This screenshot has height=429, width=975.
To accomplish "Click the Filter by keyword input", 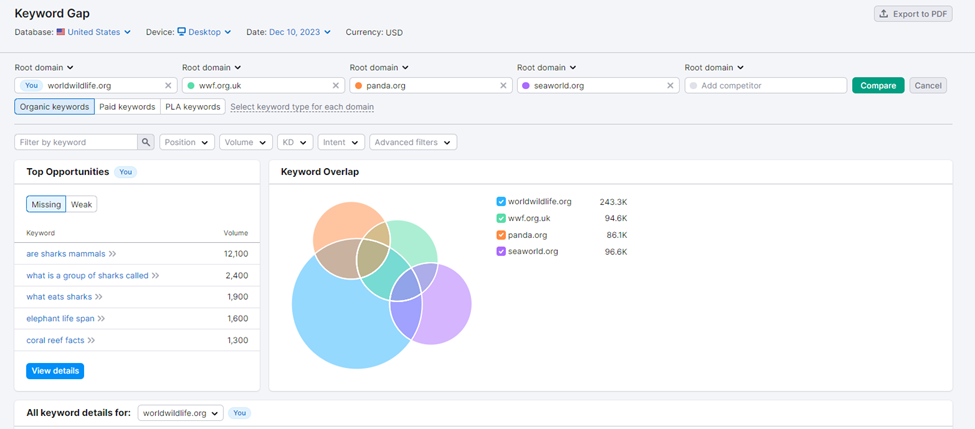I will (x=76, y=142).
